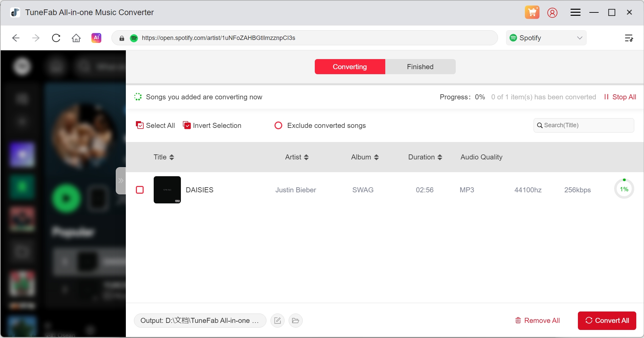This screenshot has width=644, height=338.
Task: Open the AI assistant icon
Action: [x=96, y=38]
